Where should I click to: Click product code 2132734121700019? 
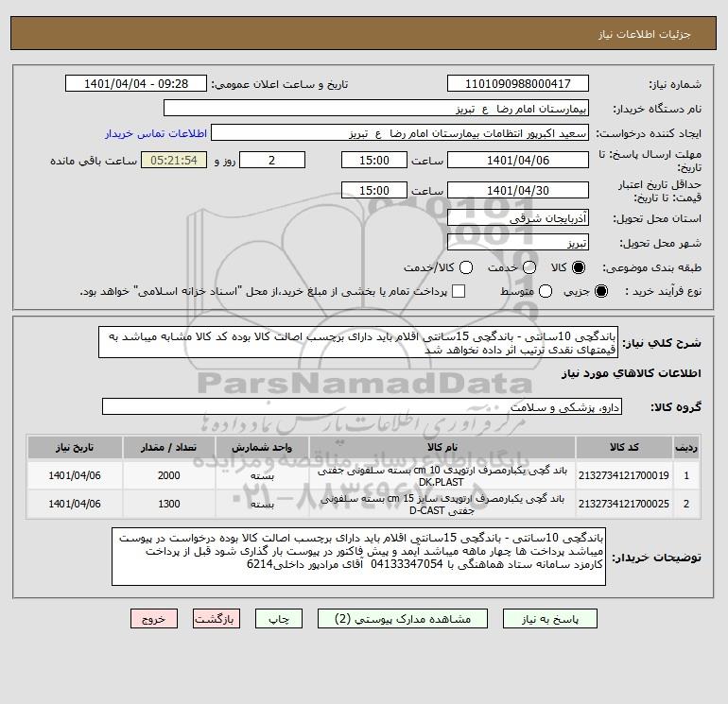pos(624,475)
